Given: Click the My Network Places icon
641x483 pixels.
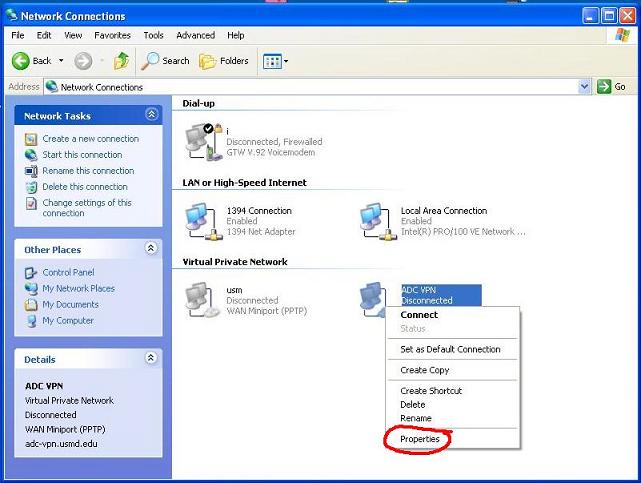Looking at the screenshot, I should pyautogui.click(x=31, y=288).
